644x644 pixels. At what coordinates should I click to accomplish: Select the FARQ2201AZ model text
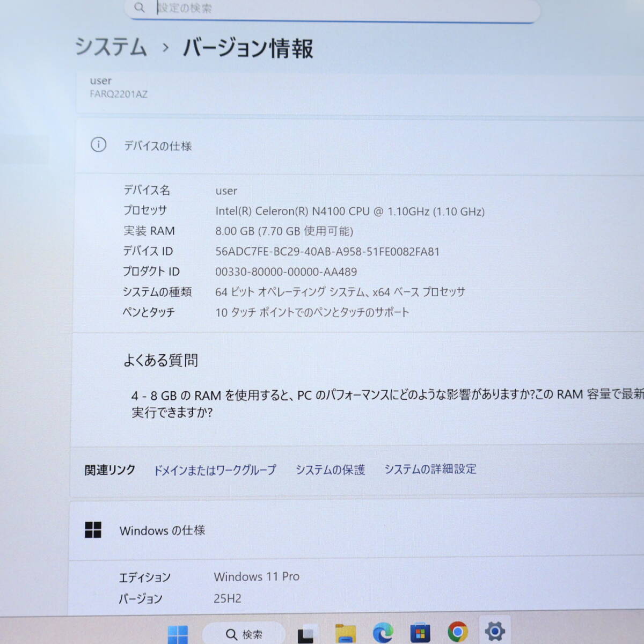point(119,94)
